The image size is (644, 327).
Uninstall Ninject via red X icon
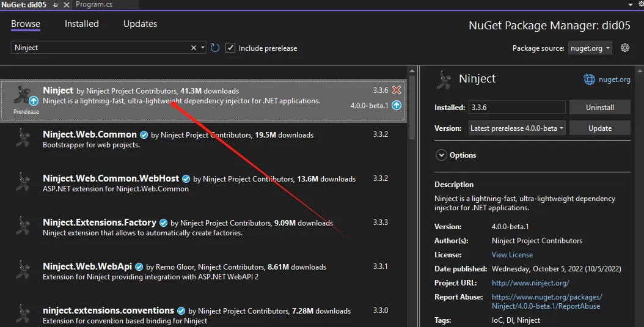click(397, 90)
